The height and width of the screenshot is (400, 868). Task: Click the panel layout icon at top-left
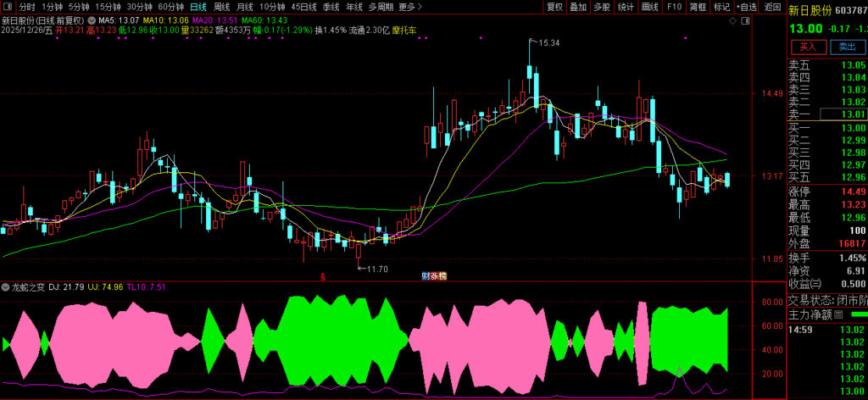pyautogui.click(x=8, y=6)
